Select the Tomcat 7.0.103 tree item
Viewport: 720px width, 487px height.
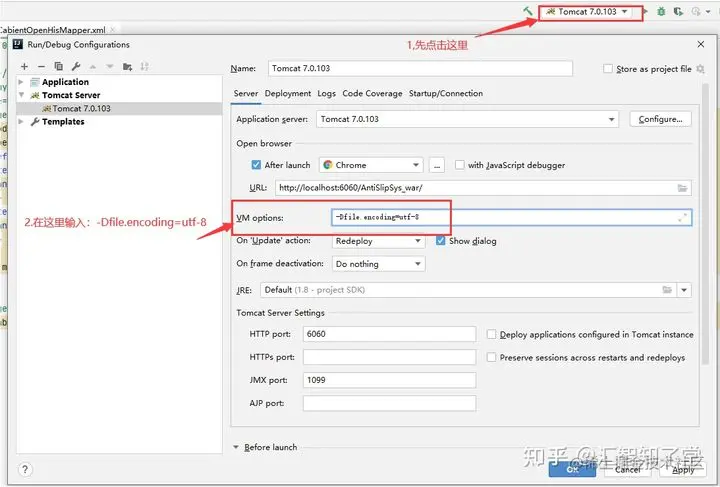[119, 109]
